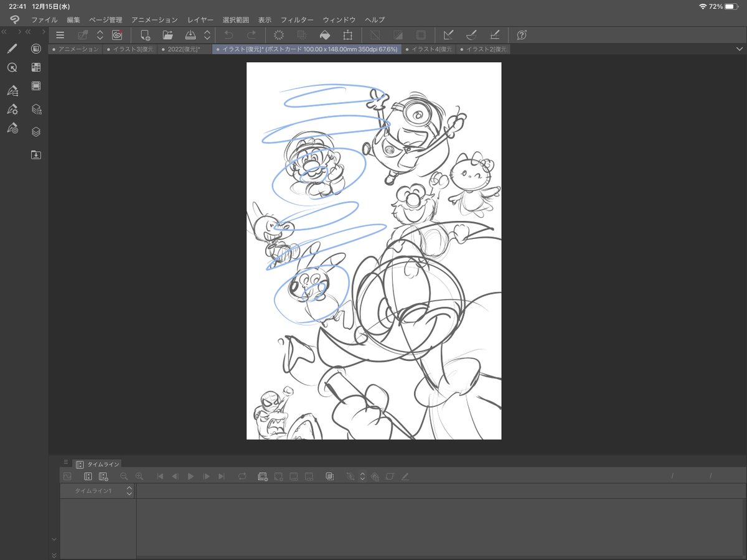Collapse the timeline palette double chevron
The image size is (747, 560).
54,555
